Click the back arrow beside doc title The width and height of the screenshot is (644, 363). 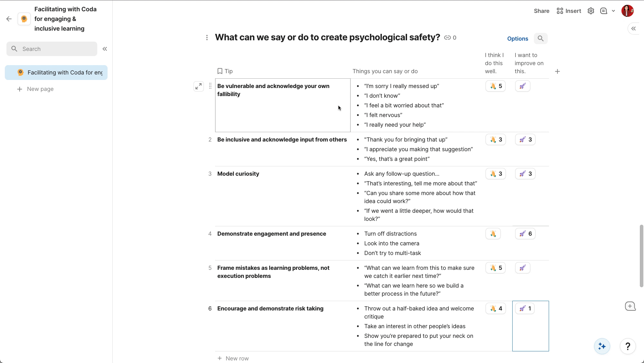tap(9, 19)
